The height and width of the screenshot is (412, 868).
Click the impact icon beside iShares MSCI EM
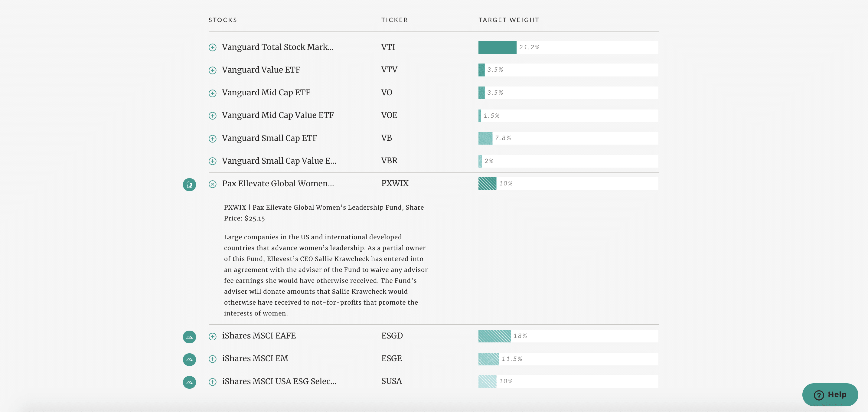pos(189,359)
